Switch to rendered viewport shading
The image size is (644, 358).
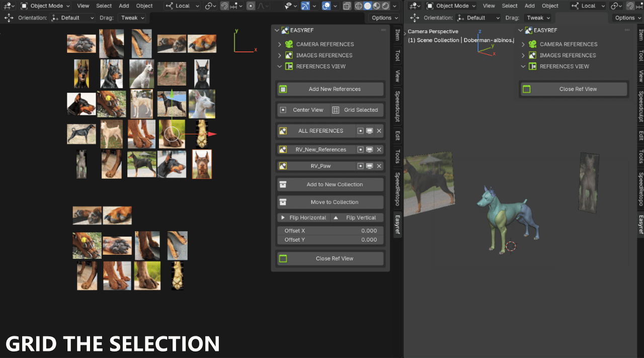(385, 6)
